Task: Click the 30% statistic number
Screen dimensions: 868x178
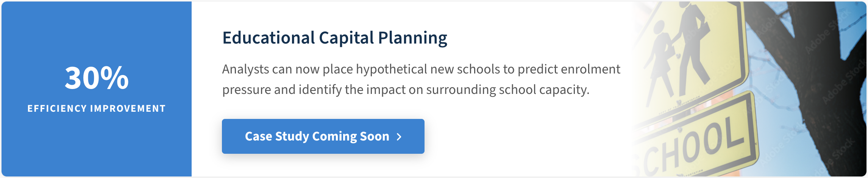Action: point(97,78)
